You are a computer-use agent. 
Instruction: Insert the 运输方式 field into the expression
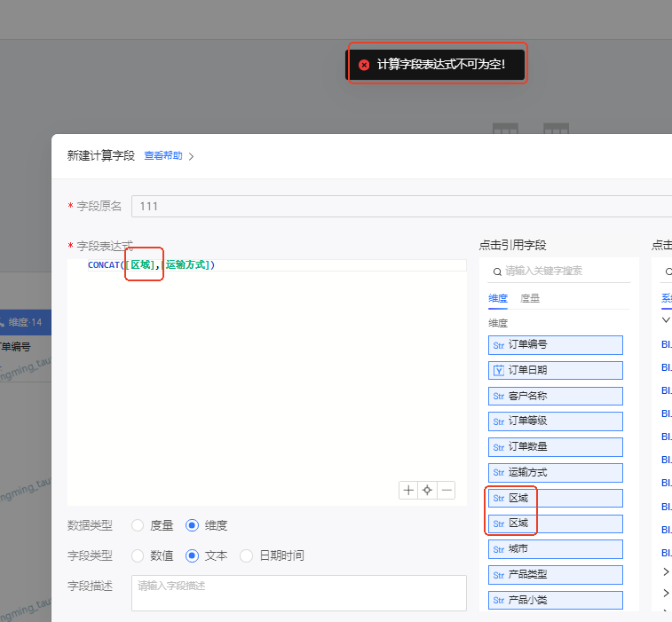[555, 473]
